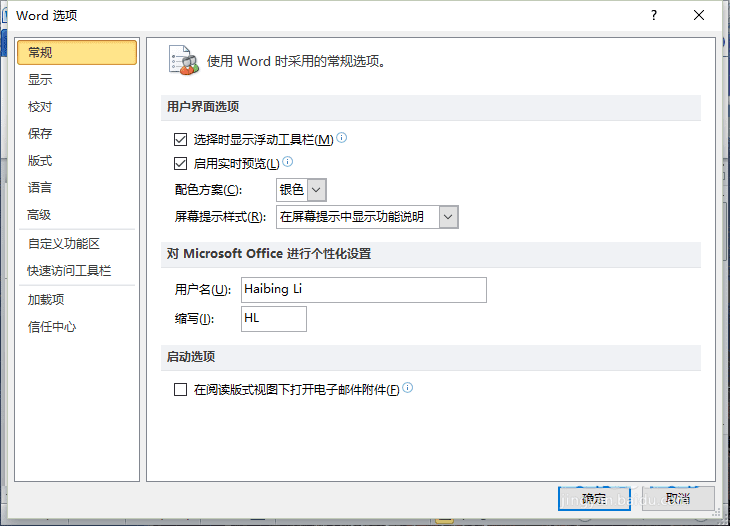Click info icon after 在阅读版式视图下打开电子邮件附件

tap(407, 388)
